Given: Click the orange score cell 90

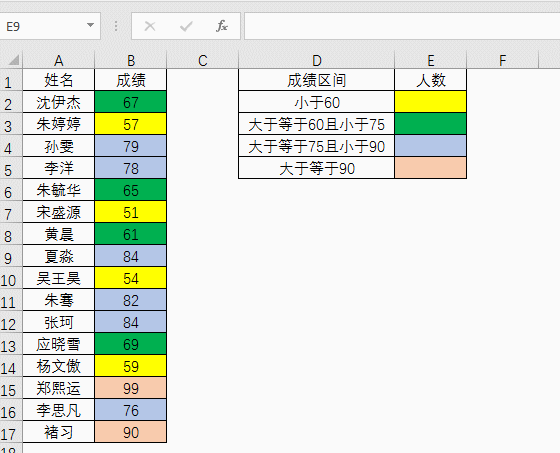Looking at the screenshot, I should [x=131, y=432].
